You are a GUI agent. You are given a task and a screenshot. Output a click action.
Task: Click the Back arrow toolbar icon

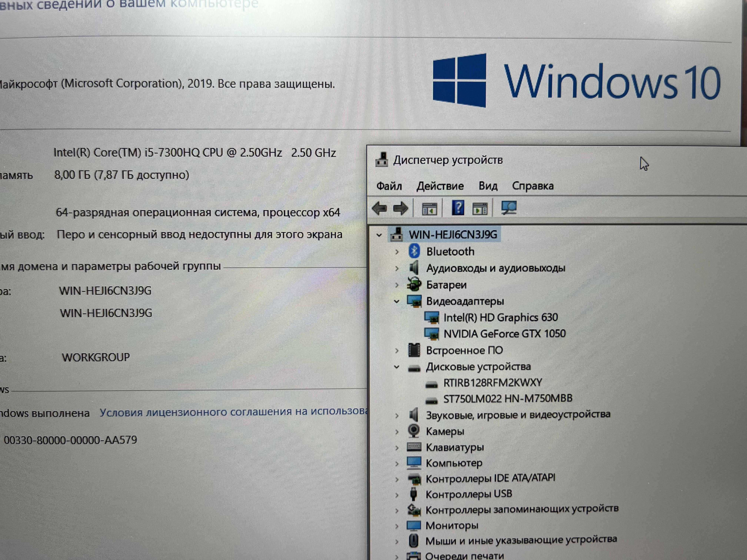pos(379,208)
